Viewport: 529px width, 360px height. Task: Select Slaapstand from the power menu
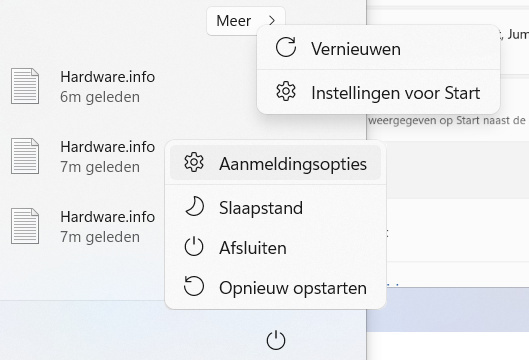pos(275,207)
